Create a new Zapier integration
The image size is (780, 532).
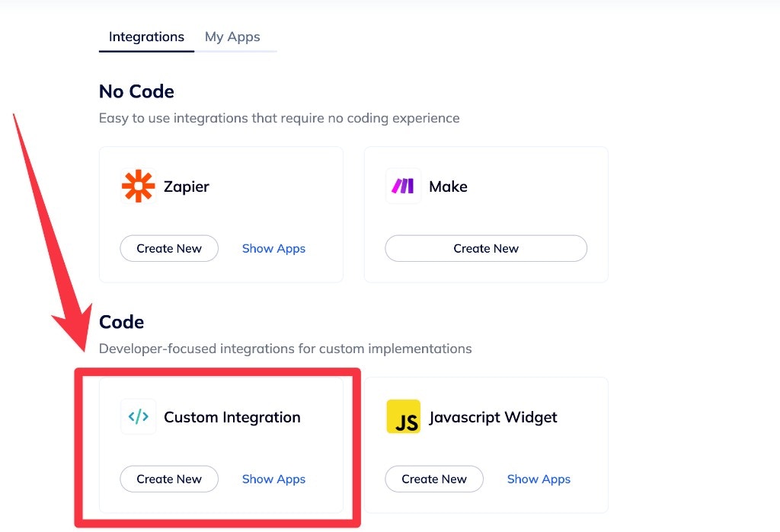169,248
